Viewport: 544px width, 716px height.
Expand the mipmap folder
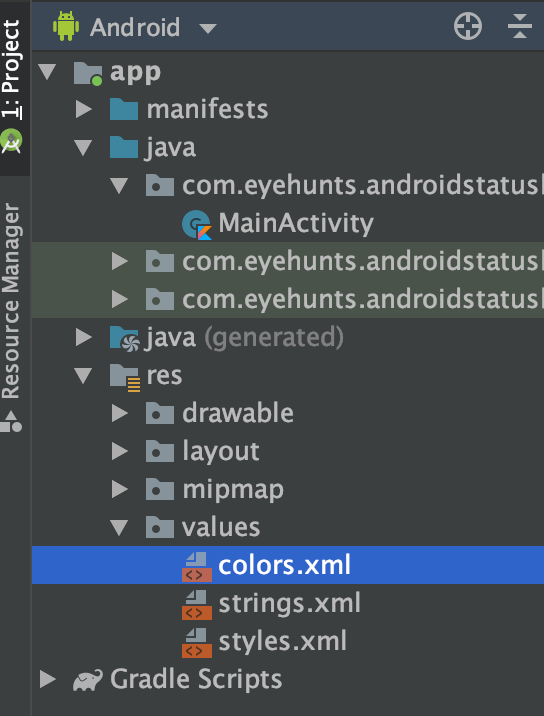coord(120,489)
